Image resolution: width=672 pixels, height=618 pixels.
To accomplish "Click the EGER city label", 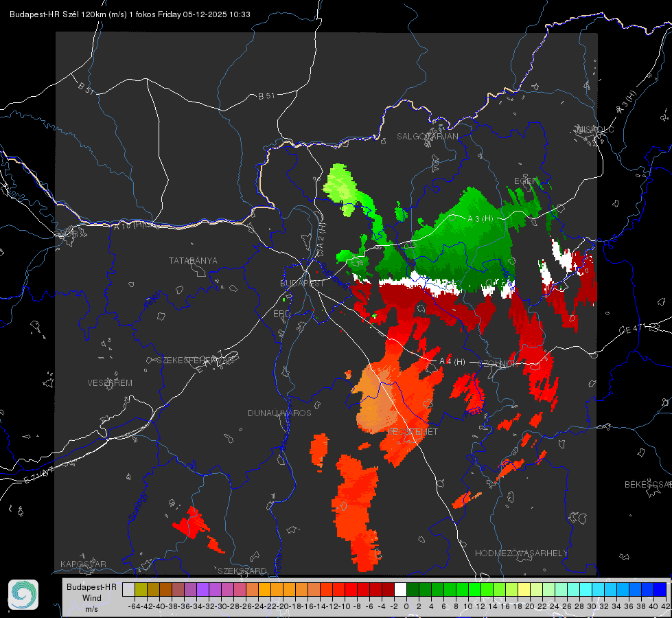I will (525, 181).
